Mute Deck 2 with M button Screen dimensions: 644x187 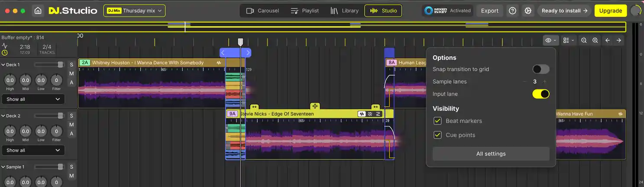coord(71,125)
